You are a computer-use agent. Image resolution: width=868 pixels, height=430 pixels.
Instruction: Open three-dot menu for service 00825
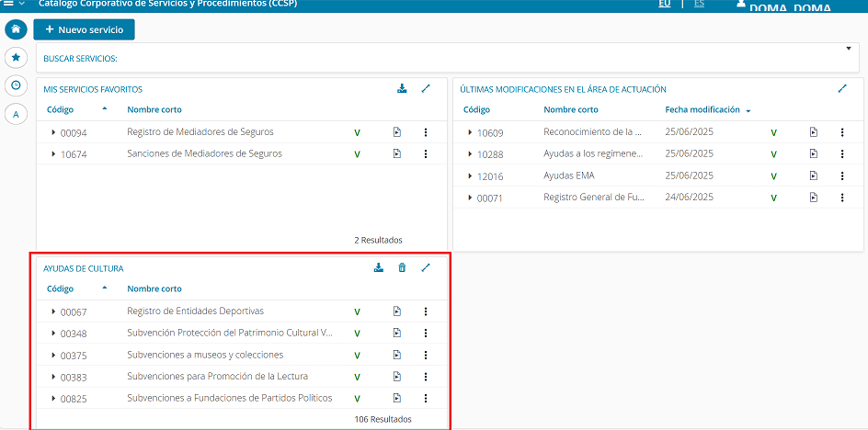(425, 398)
